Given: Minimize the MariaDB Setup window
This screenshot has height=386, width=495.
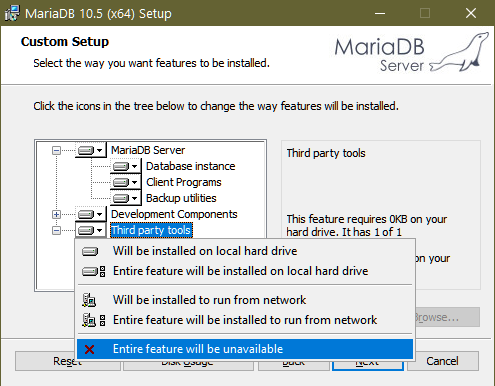Looking at the screenshot, I should pos(380,13).
